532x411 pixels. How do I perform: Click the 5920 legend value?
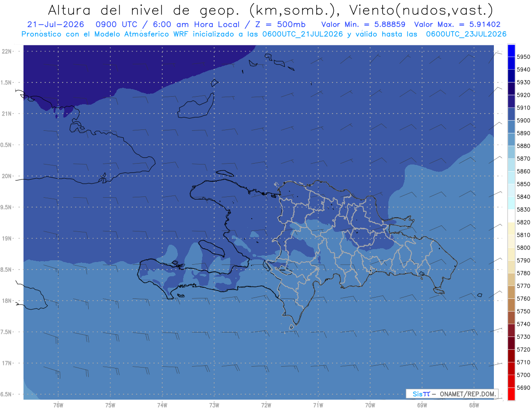[523, 95]
